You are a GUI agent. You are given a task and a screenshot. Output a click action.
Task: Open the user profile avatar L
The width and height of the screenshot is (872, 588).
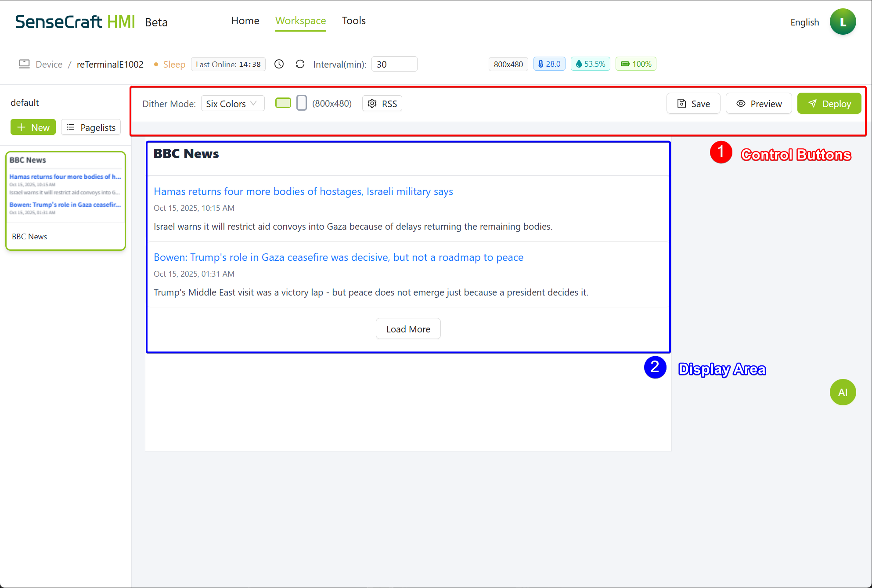842,22
